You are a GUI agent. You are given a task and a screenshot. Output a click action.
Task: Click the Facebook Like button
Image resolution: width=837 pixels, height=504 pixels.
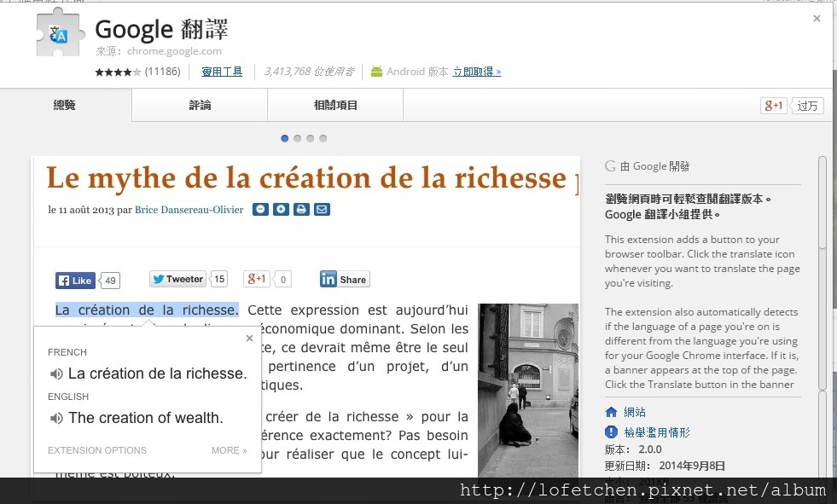coord(75,281)
